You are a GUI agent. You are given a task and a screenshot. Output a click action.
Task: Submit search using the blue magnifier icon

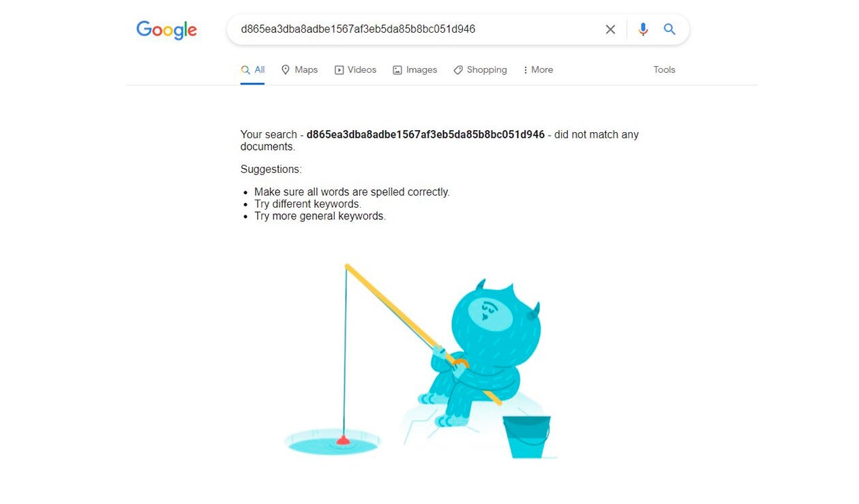[669, 29]
